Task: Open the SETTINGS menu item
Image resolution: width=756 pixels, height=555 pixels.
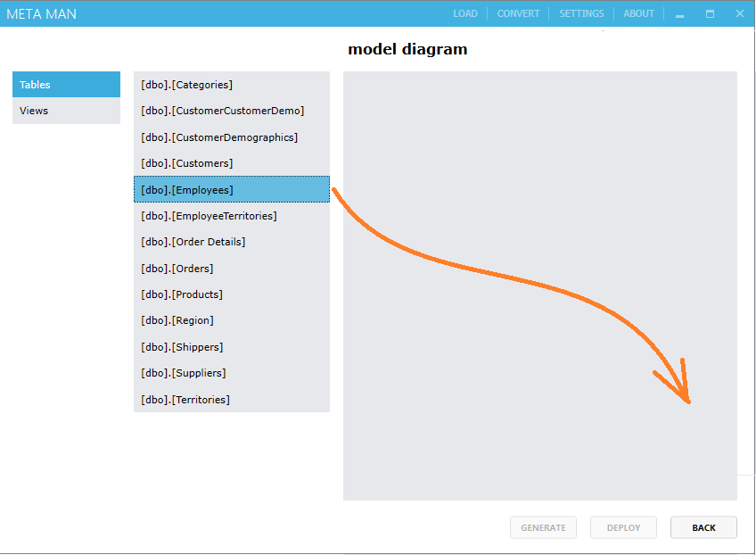Action: tap(581, 13)
